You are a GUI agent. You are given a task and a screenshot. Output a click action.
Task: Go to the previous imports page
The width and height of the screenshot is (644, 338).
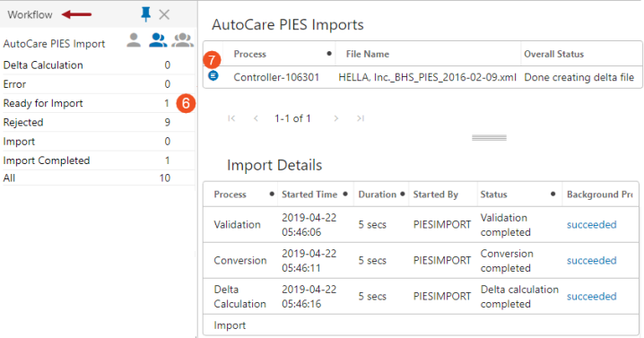click(x=256, y=118)
